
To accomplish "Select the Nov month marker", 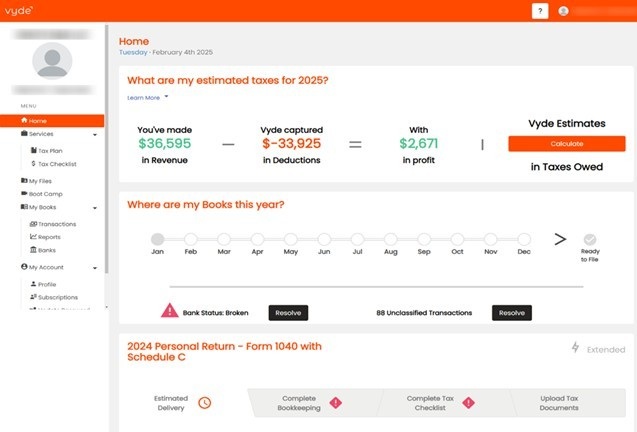I will tap(491, 239).
